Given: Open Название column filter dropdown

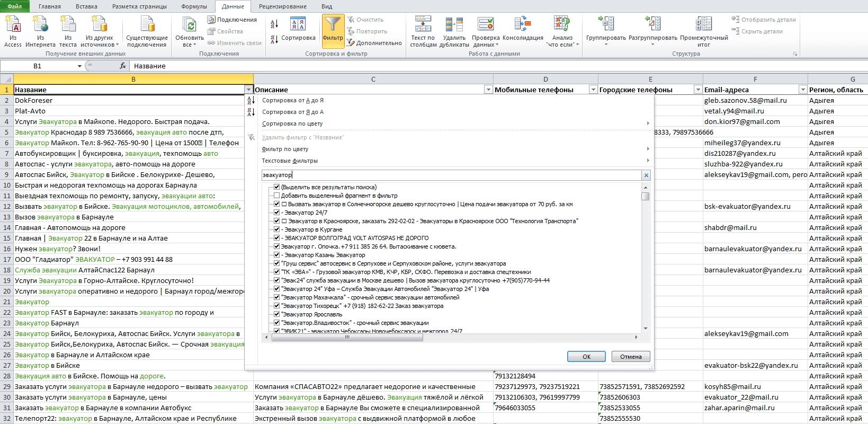Looking at the screenshot, I should [x=248, y=90].
